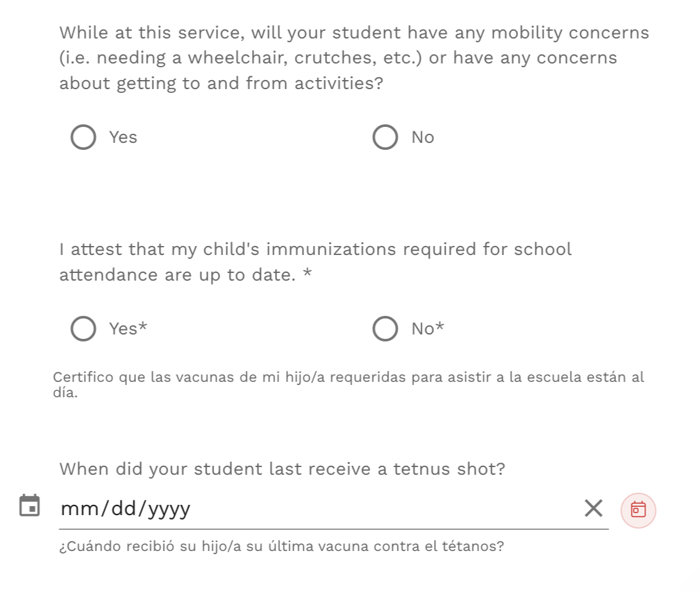Select the mm month segment of date
700x592 pixels.
coord(81,509)
